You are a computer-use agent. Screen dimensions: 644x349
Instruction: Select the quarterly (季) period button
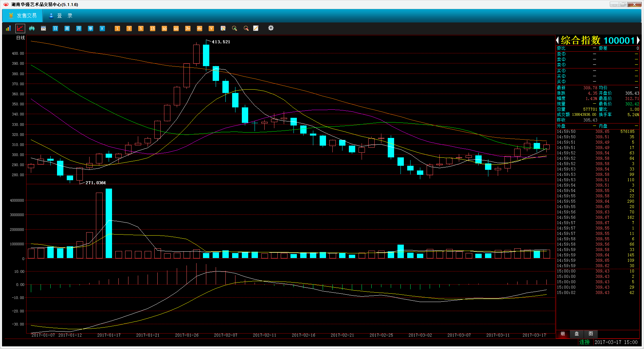click(91, 29)
